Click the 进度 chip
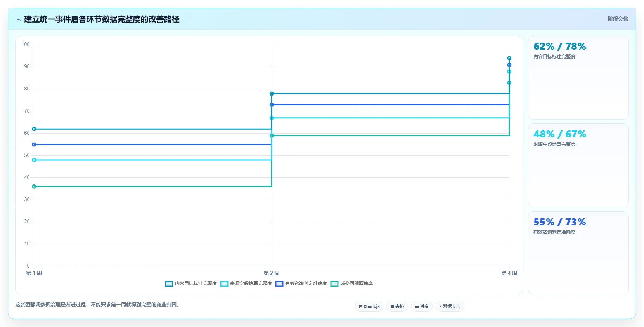 point(422,306)
